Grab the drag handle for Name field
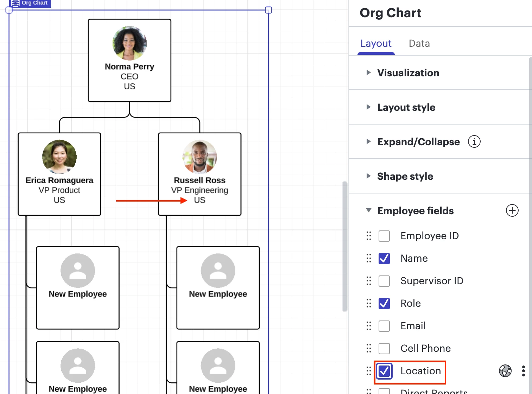 coord(368,258)
